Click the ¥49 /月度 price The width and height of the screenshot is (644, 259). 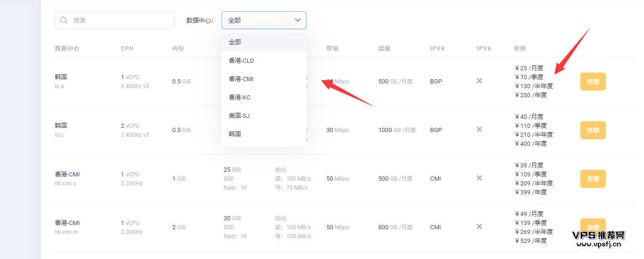[x=529, y=214]
